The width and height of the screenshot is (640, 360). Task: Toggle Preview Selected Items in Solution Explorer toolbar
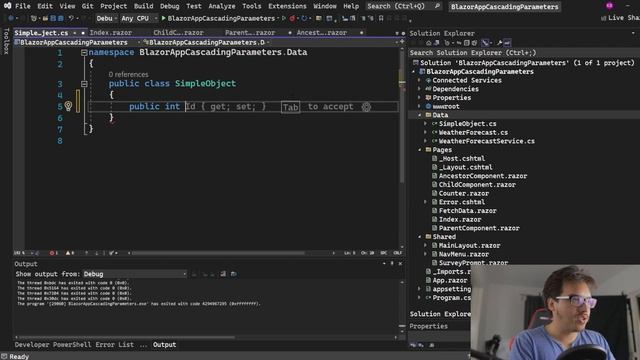[507, 43]
